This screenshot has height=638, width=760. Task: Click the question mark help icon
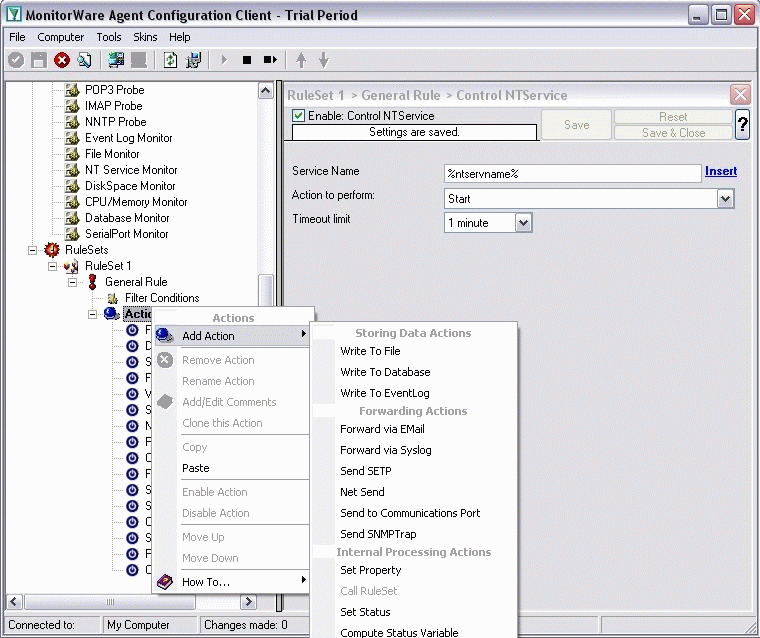(742, 124)
